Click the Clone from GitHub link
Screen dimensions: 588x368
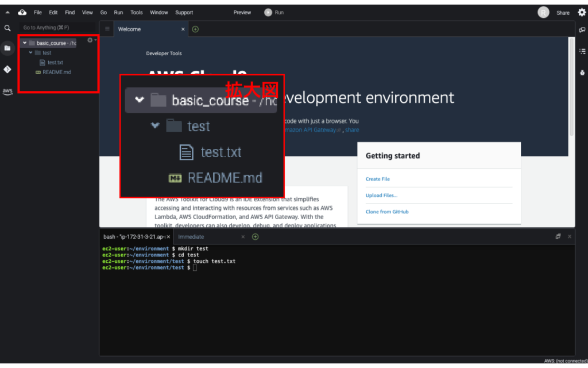[387, 212]
